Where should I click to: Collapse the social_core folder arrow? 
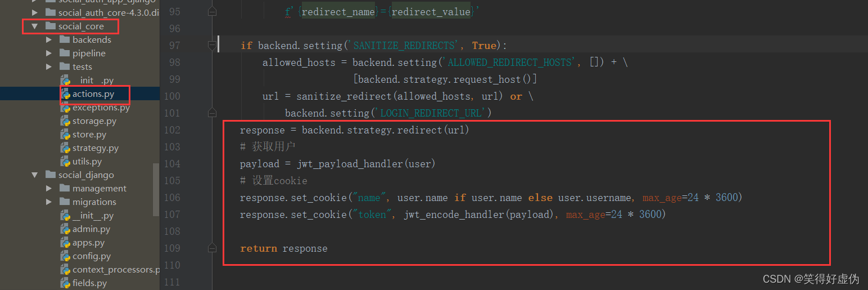coord(35,26)
